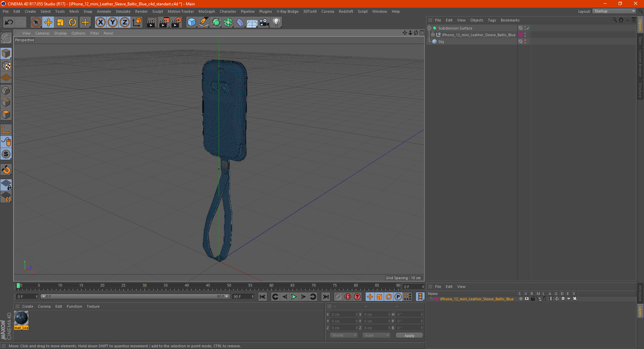Open the deformer objects icon
The image size is (644, 349).
coord(240,22)
